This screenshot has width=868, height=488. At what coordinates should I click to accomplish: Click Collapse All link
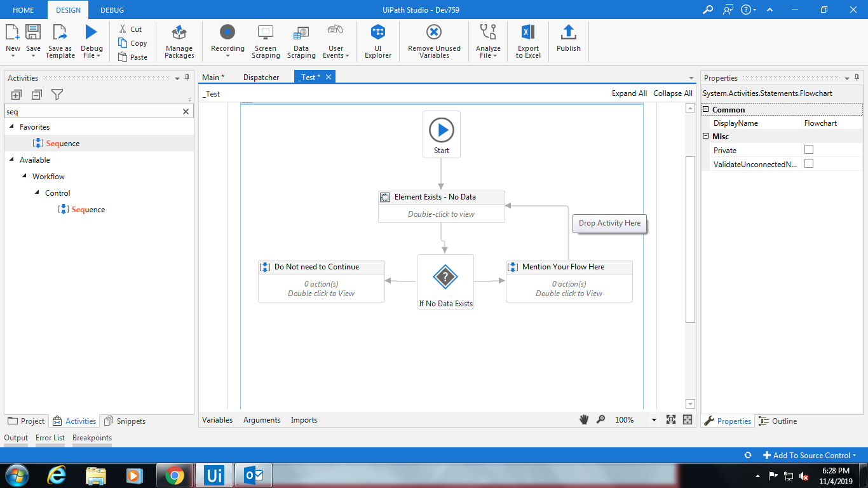tap(673, 93)
